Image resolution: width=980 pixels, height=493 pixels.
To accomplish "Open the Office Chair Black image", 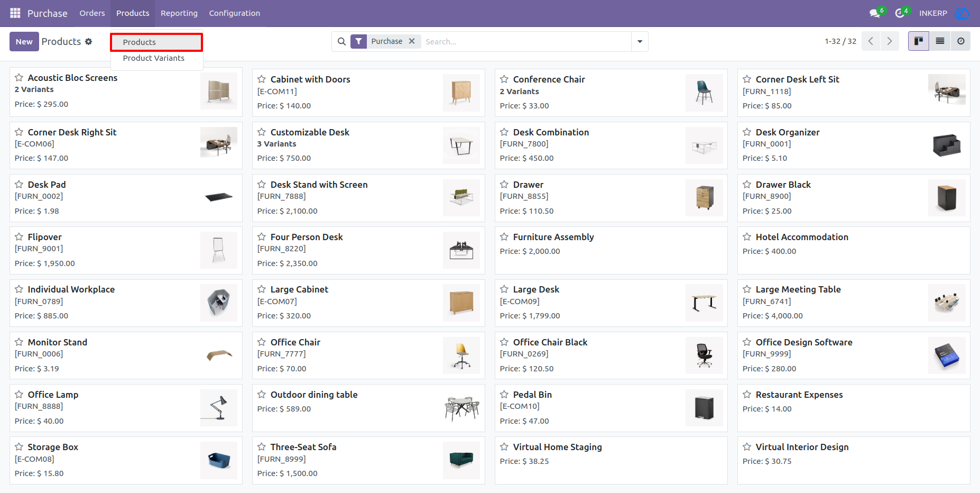I will click(704, 355).
